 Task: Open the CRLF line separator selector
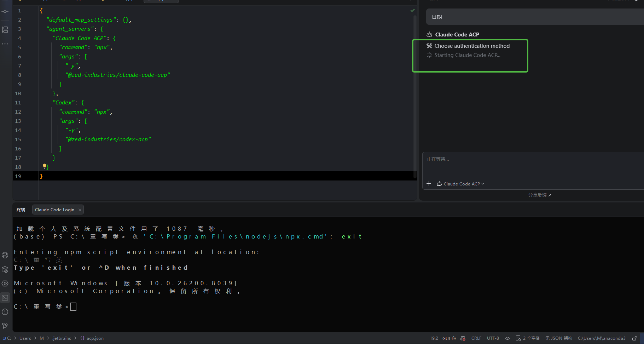pyautogui.click(x=476, y=338)
